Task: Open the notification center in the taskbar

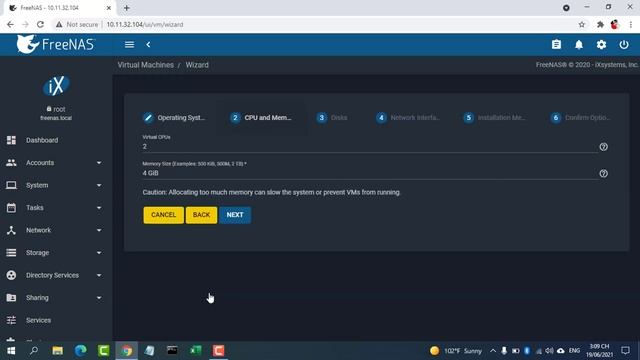Action: [625, 351]
